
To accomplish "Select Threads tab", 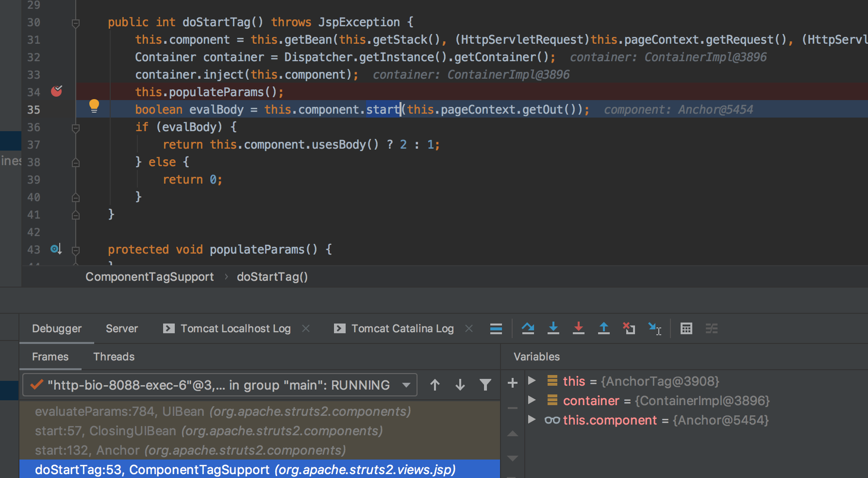I will point(114,357).
